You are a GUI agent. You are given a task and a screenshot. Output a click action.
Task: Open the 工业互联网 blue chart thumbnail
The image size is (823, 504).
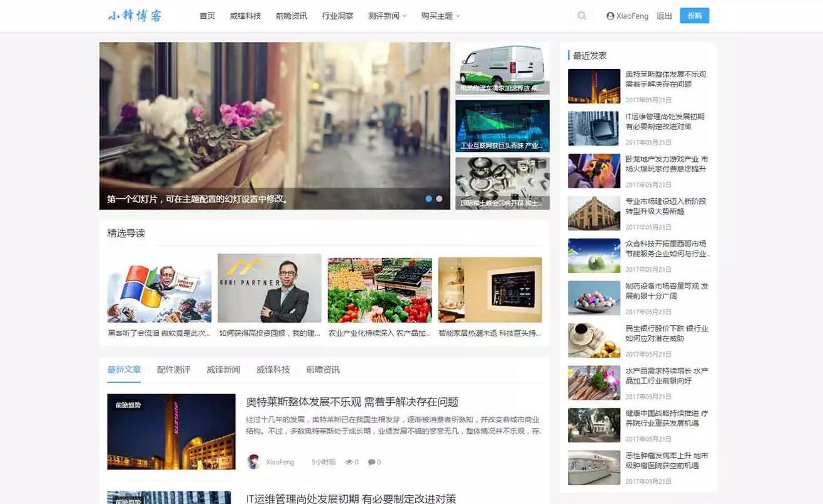(x=503, y=126)
